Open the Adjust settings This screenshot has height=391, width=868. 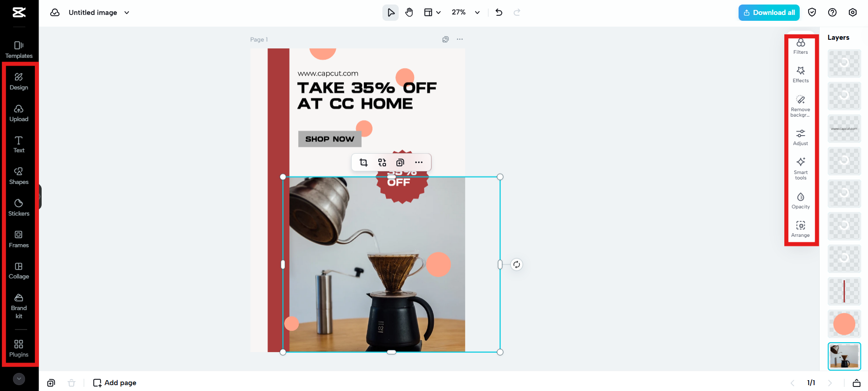coord(801,137)
